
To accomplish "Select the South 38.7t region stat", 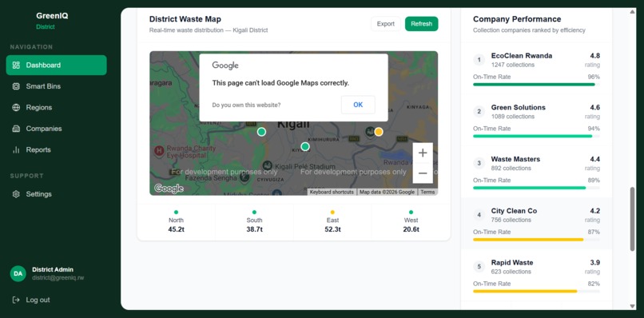I will point(254,222).
